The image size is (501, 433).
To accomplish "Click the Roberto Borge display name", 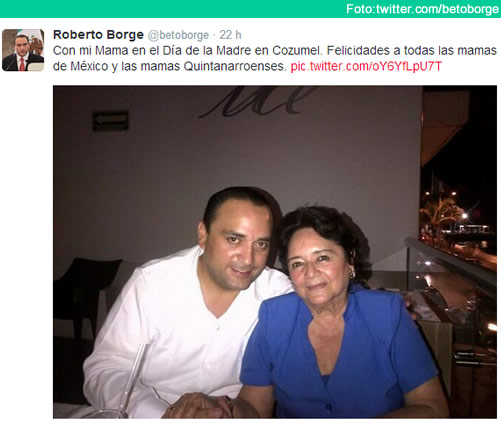I will pos(98,35).
